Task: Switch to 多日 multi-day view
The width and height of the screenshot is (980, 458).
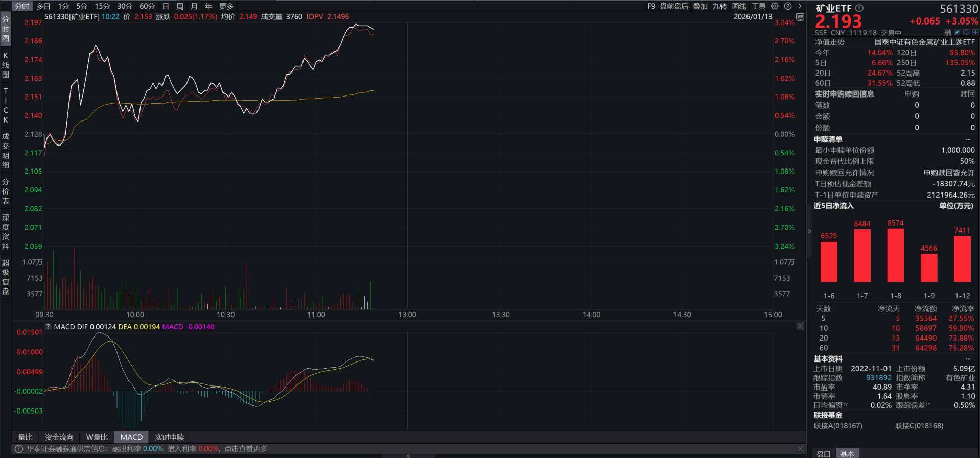Action: click(43, 6)
